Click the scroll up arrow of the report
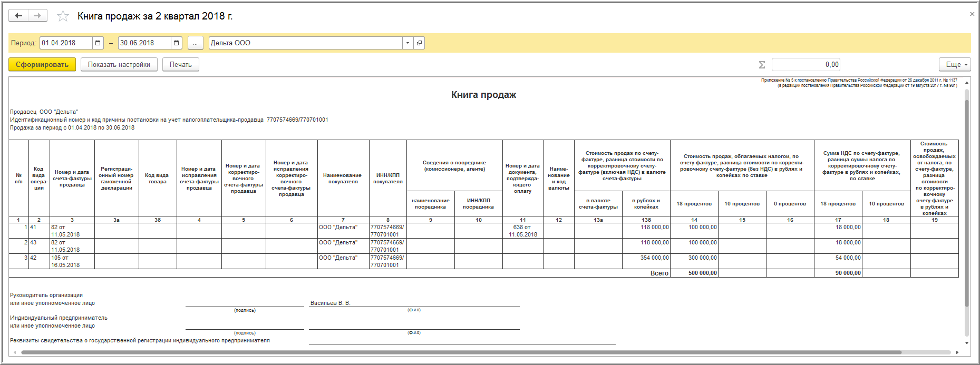Viewport: 980px width, 365px height. [967, 83]
